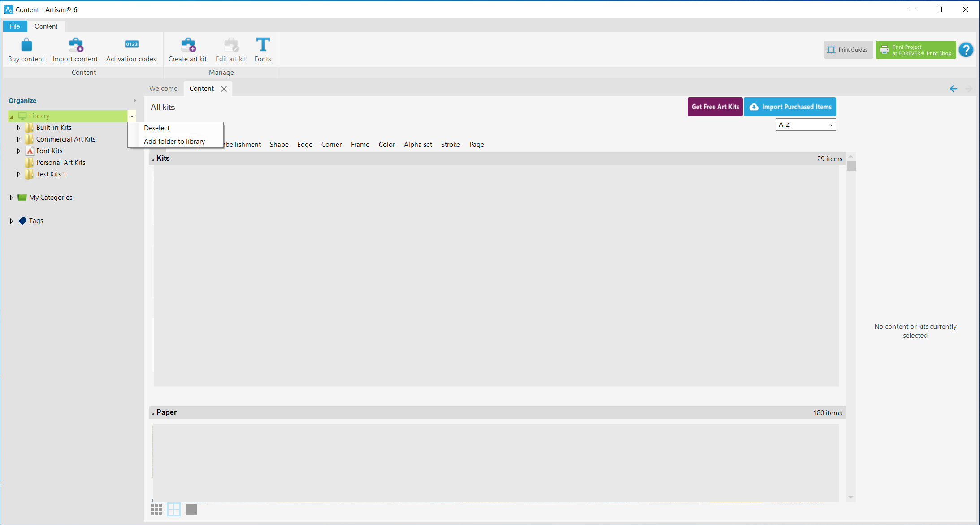
Task: Expand the Tags node
Action: coord(12,221)
